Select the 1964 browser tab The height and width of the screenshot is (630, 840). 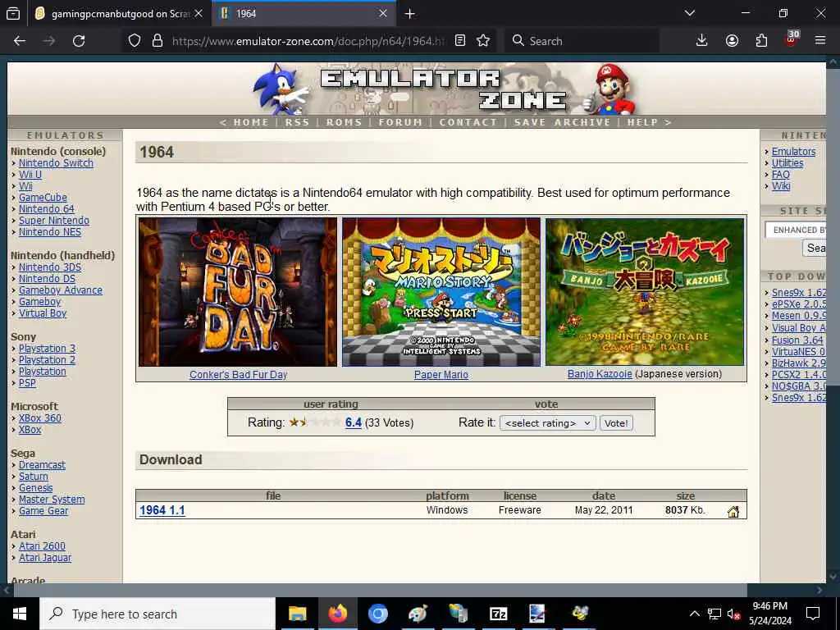point(304,13)
